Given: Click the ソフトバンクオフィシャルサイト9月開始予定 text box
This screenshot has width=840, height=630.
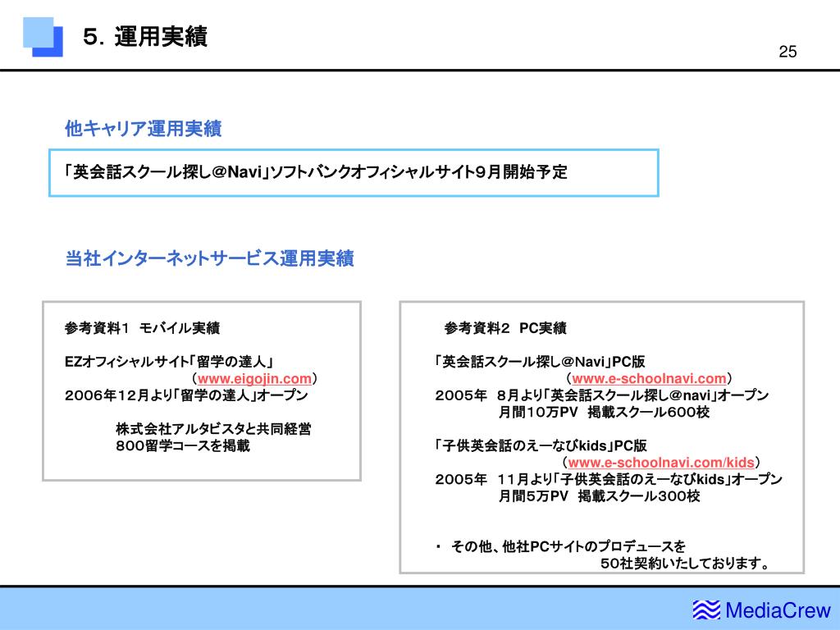Looking at the screenshot, I should tap(354, 173).
